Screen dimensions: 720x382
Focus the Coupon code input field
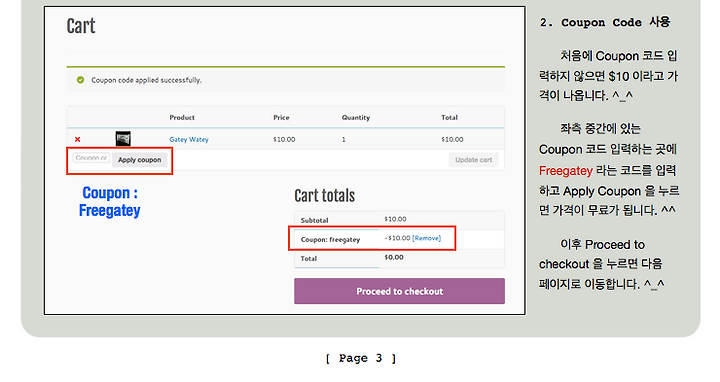[x=91, y=158]
